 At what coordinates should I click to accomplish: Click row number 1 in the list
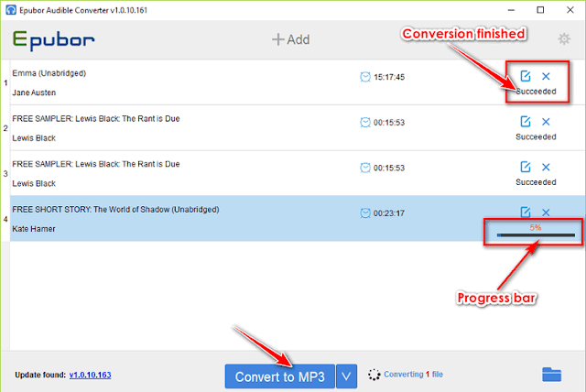5,83
